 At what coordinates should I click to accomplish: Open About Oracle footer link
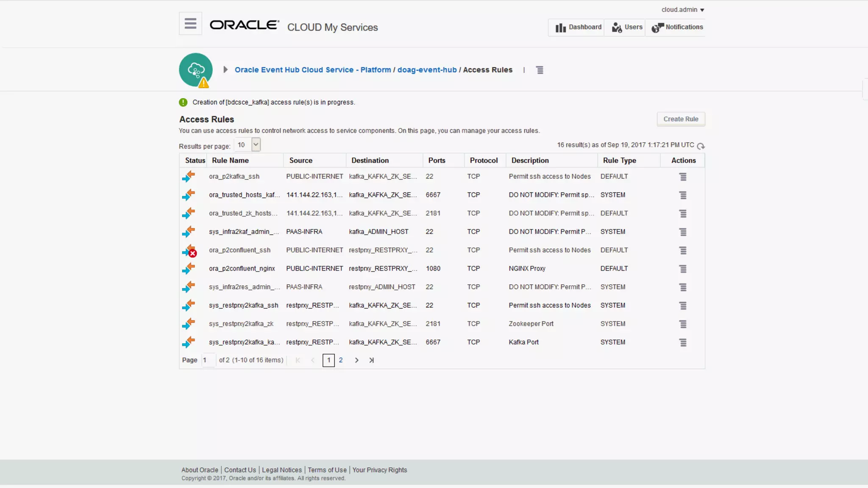[200, 470]
